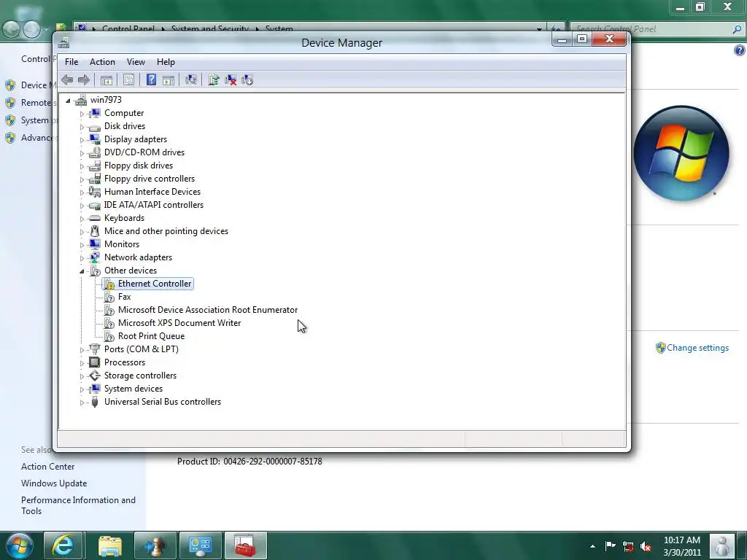Viewport: 747px width, 560px height.
Task: Select IDE ATA/ATAPI controllers row
Action: 154,205
